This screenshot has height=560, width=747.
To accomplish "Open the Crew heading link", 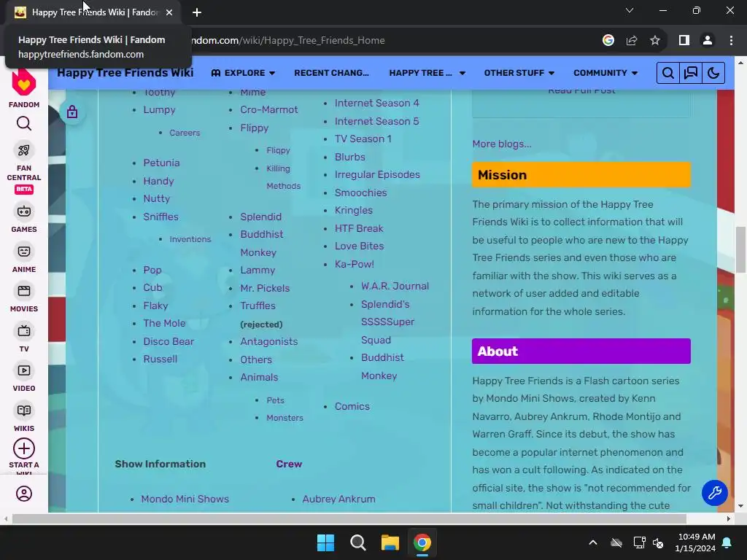I will (x=289, y=464).
